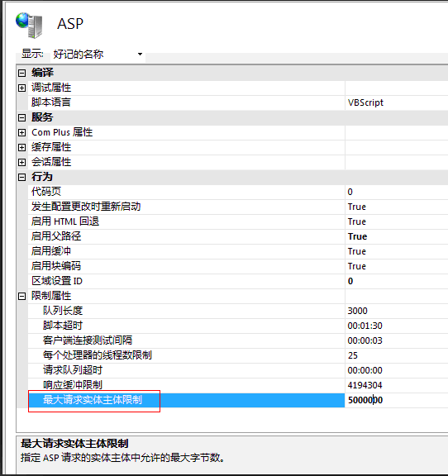This screenshot has height=476, width=448.
Task: Select the 响应缓冲限制 row
Action: (x=238, y=385)
